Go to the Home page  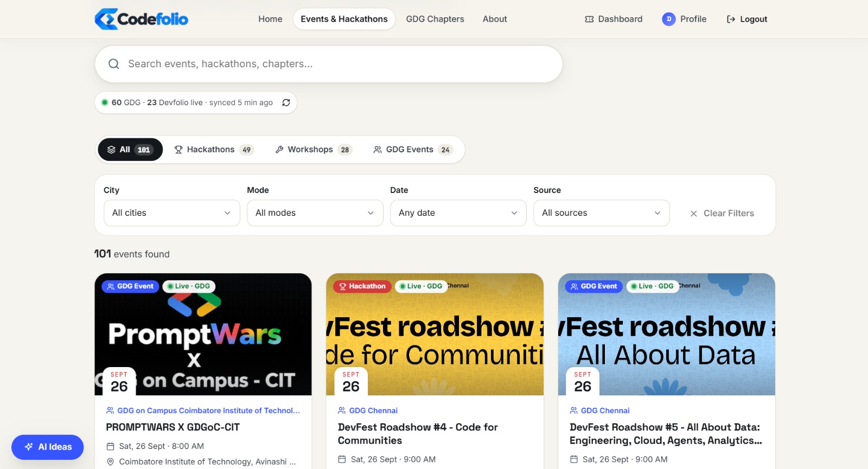270,19
